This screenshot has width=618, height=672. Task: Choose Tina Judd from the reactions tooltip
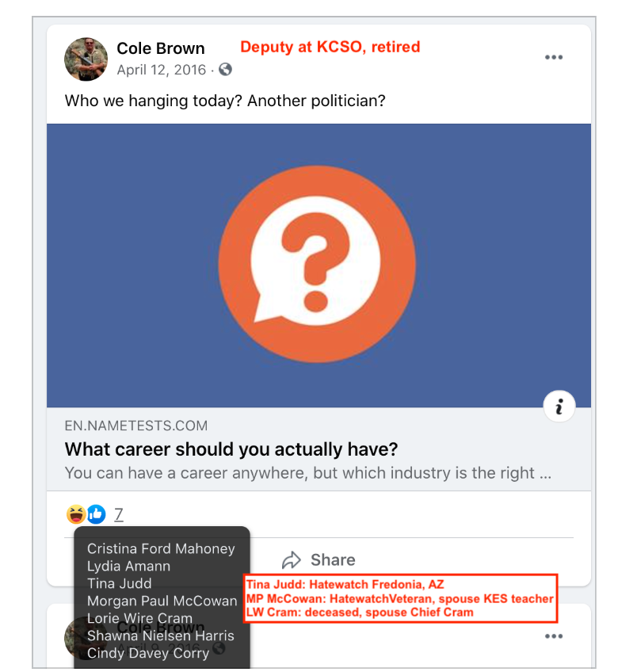tap(119, 583)
